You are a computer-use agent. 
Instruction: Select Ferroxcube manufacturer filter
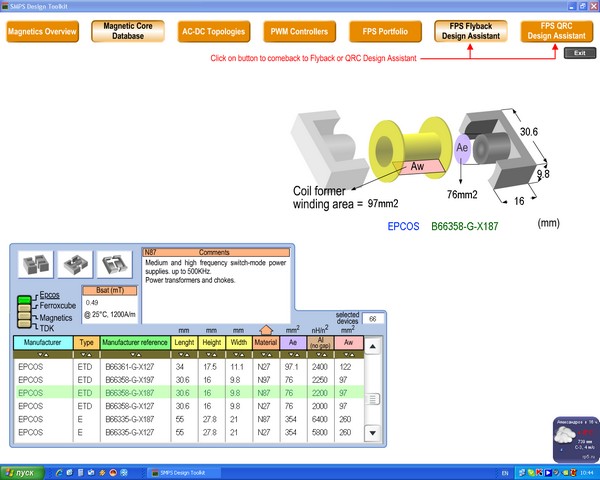click(x=57, y=307)
